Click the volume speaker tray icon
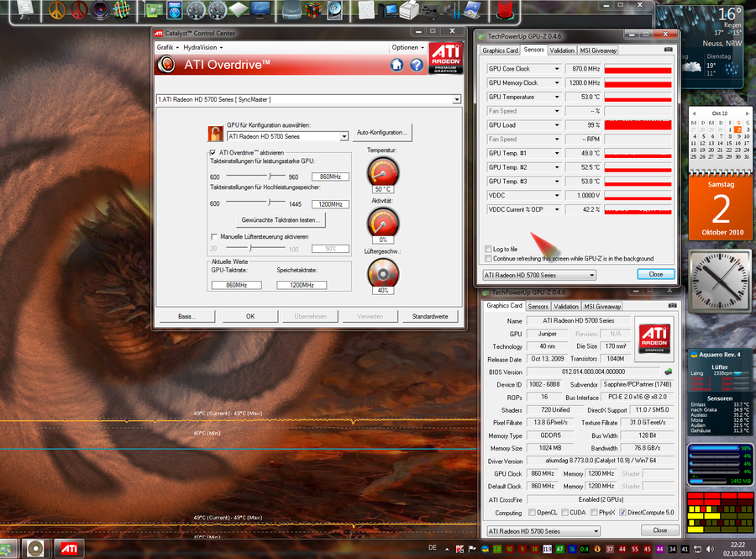Viewport: 756px width, 559px height. tap(710, 549)
